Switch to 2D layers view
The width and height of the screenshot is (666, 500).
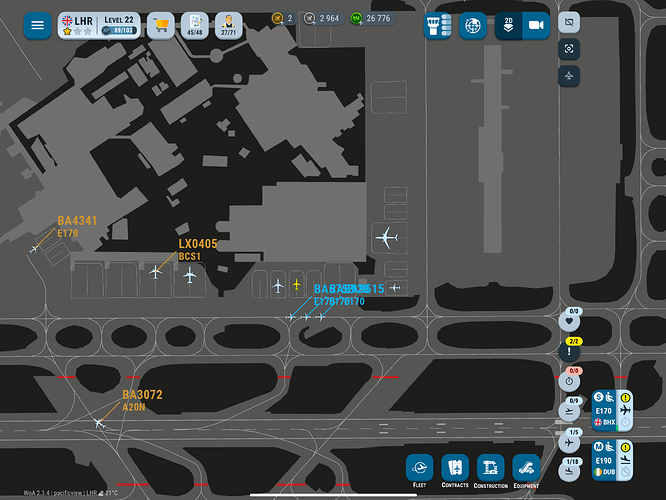[x=508, y=25]
